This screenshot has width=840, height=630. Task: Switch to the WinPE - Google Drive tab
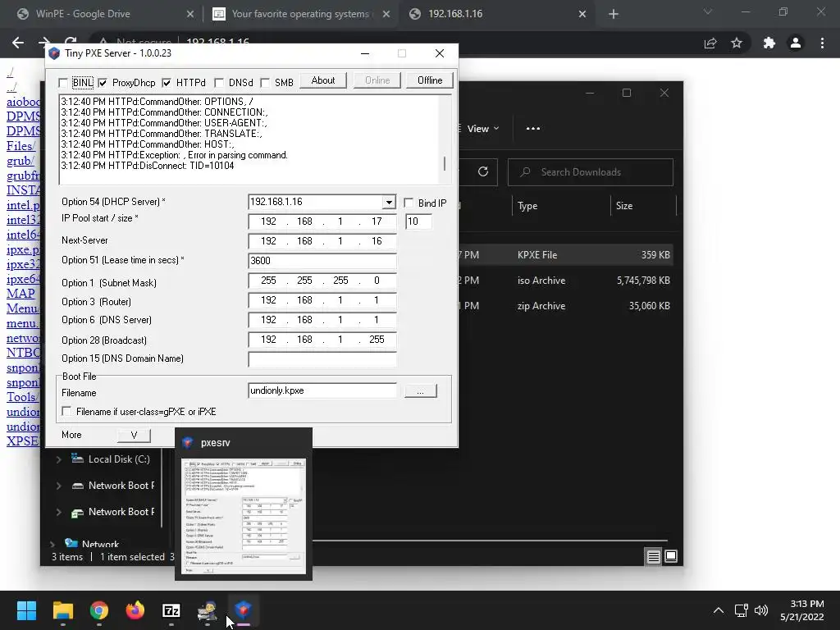(83, 14)
